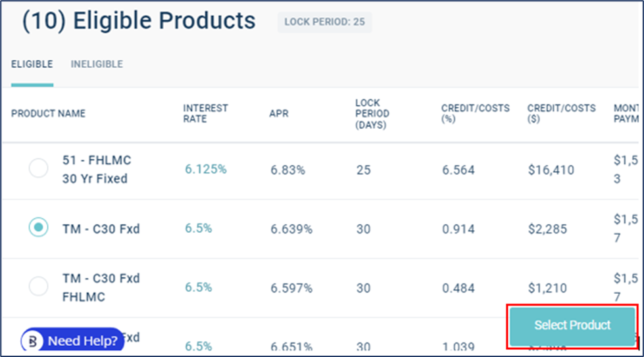This screenshot has width=644, height=357.
Task: Open the Need Help? chat button
Action: click(72, 340)
